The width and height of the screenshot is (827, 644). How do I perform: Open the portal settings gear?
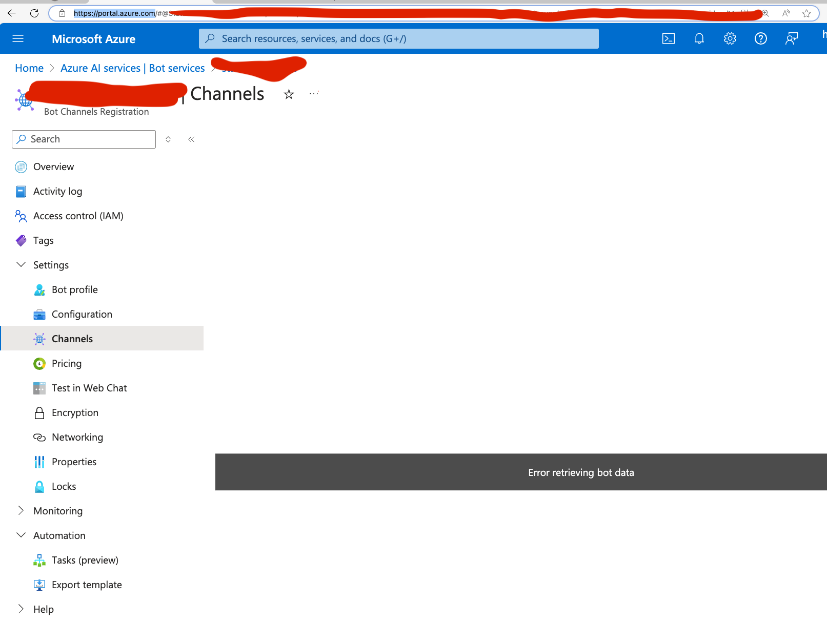(730, 38)
